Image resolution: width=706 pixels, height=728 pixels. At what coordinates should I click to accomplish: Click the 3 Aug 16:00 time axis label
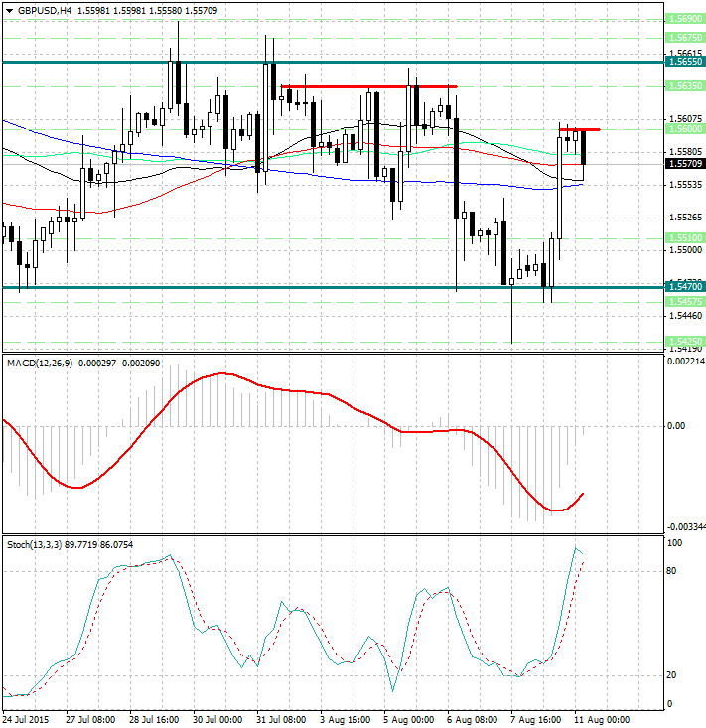[x=347, y=718]
